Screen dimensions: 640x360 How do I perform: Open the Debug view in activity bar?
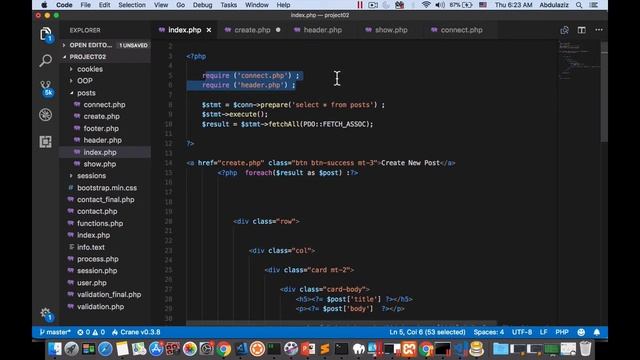(45, 115)
